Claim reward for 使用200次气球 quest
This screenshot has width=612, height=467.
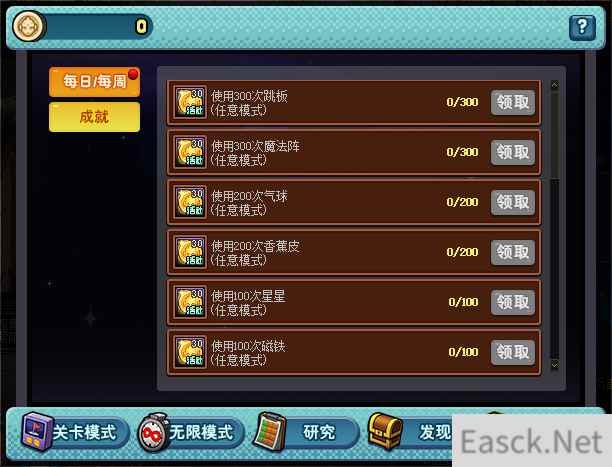[512, 202]
